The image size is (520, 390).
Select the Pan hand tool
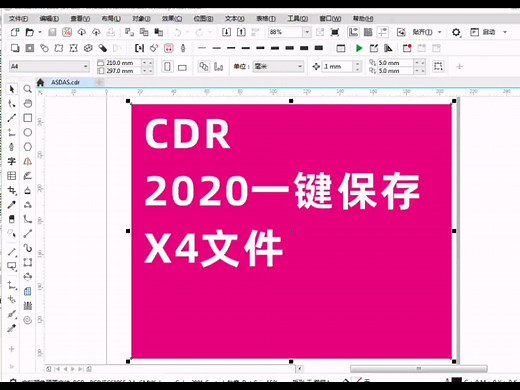coord(28,104)
